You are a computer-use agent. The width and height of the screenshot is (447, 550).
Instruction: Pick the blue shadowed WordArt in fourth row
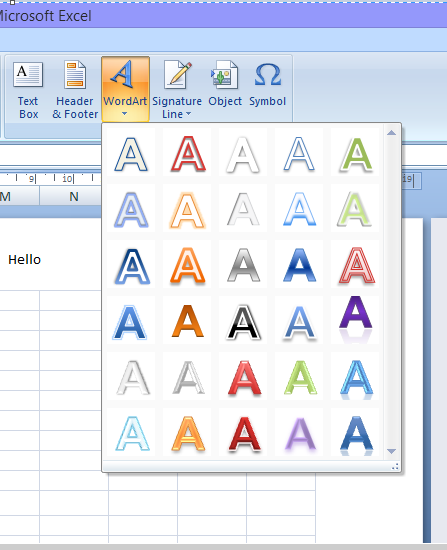tap(299, 321)
